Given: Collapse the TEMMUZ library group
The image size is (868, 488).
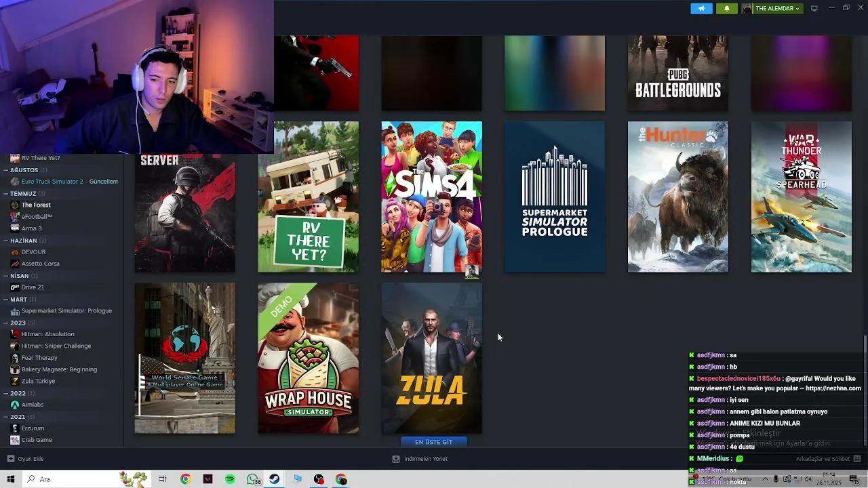Looking at the screenshot, I should tap(6, 193).
